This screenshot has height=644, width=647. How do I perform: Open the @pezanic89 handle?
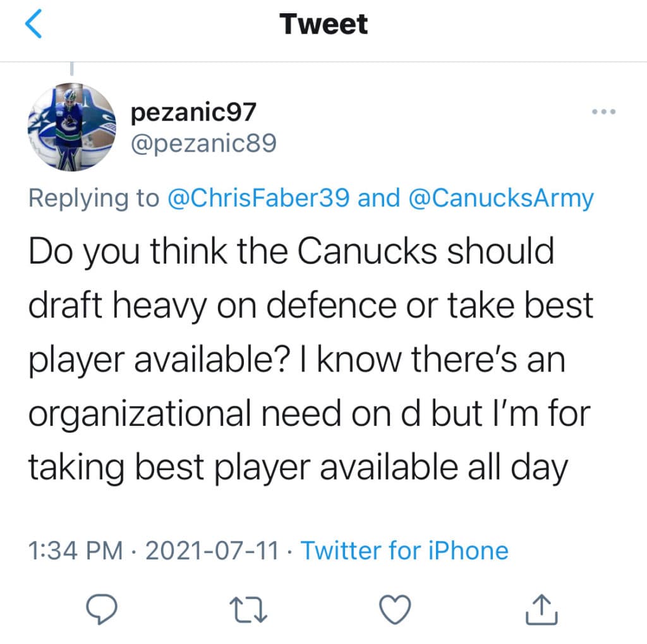point(203,145)
